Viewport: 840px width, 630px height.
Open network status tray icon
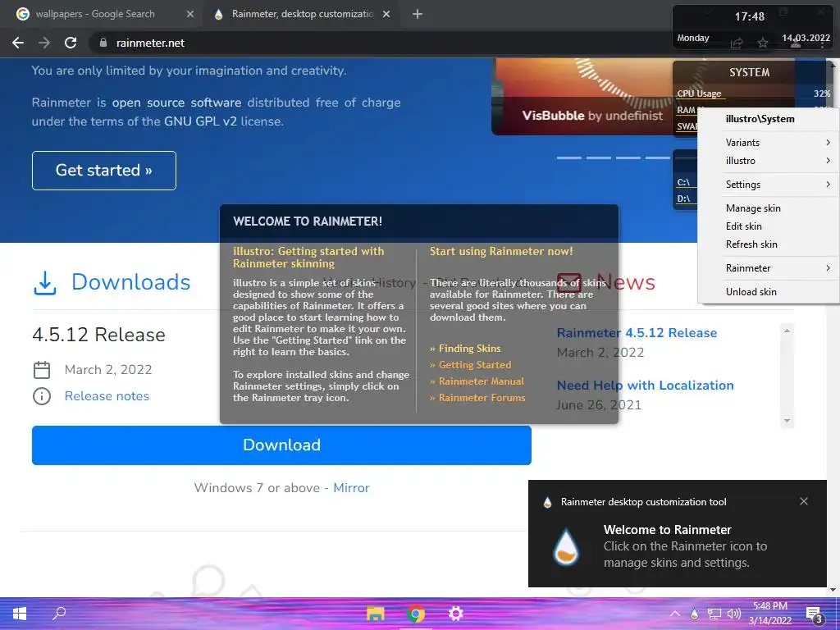tap(714, 614)
